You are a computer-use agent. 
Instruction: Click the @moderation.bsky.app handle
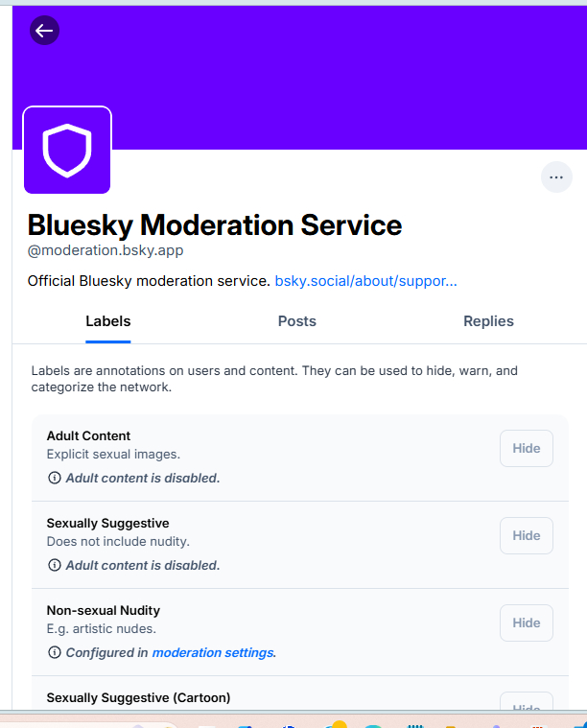pos(106,251)
